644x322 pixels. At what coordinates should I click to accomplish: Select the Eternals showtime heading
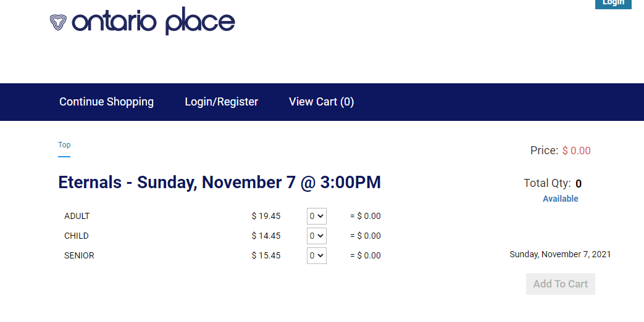[x=219, y=183]
